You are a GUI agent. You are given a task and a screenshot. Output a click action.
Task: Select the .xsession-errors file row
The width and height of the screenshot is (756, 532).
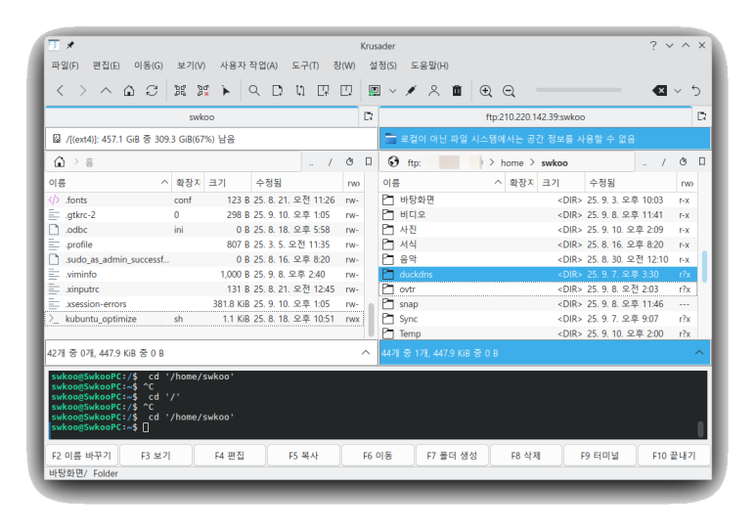(204, 304)
